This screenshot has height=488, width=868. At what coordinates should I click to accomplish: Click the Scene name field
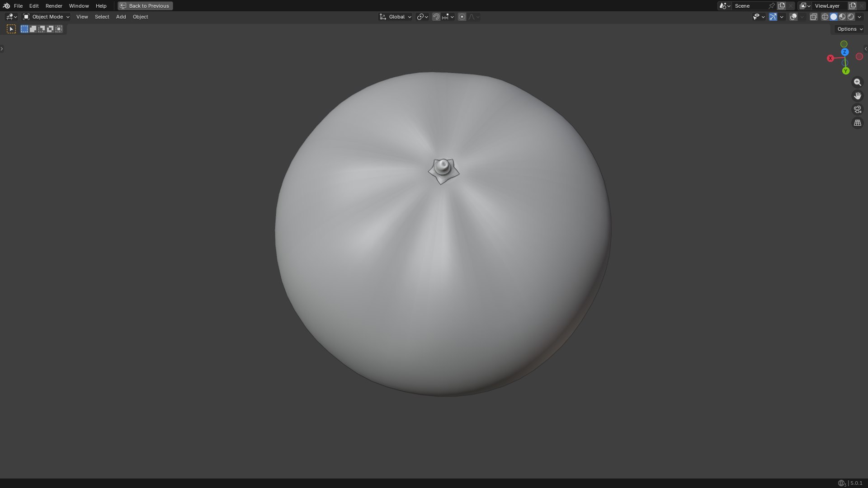[750, 6]
